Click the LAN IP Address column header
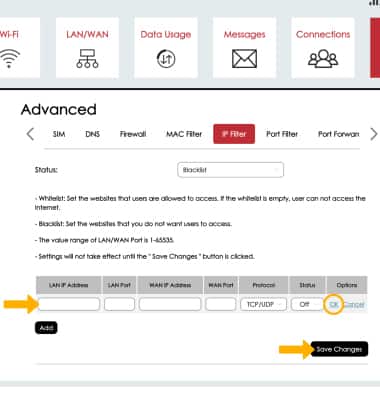This screenshot has height=400, width=380. coord(69,285)
